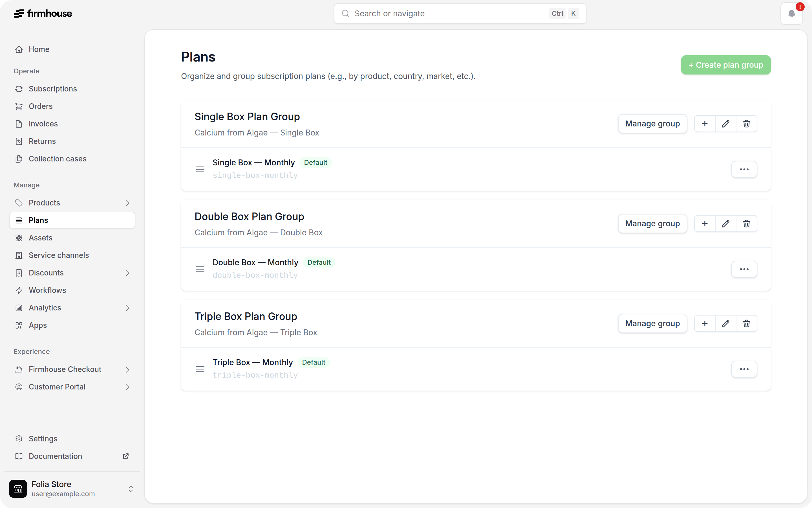Open Apps in the sidebar
Viewport: 812px width, 508px height.
[72, 325]
